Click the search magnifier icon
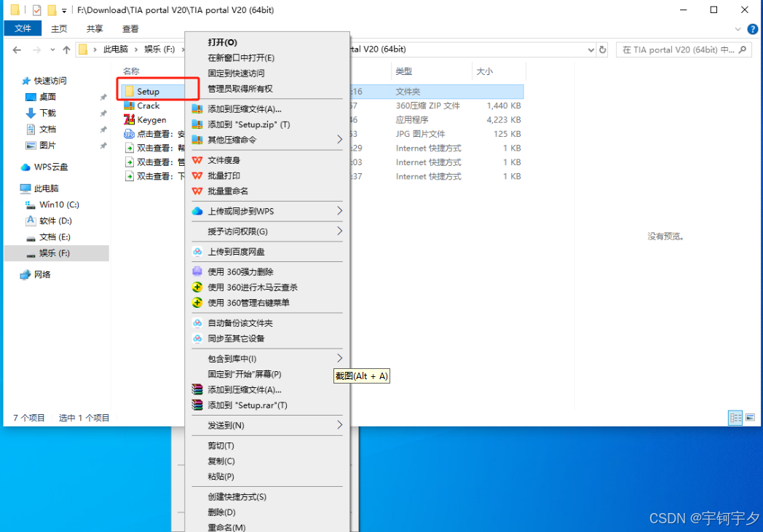Image resolution: width=763 pixels, height=532 pixels. 742,49
